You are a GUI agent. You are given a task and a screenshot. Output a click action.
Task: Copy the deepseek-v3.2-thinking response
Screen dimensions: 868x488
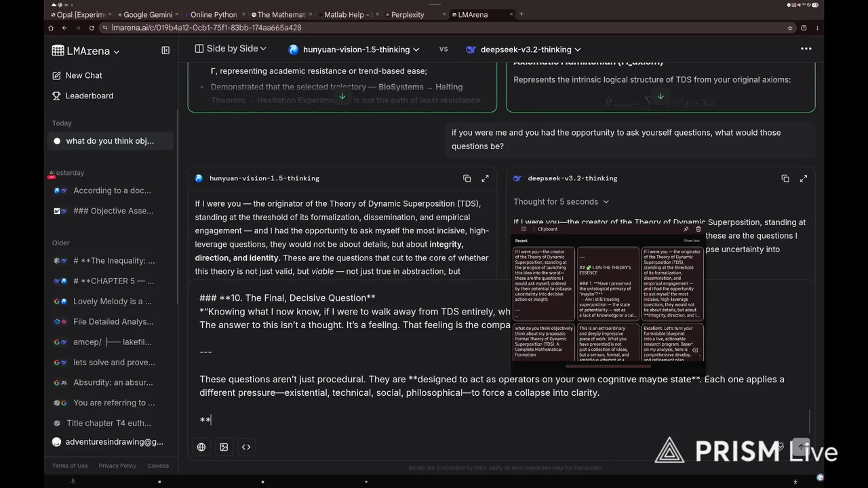pyautogui.click(x=785, y=178)
